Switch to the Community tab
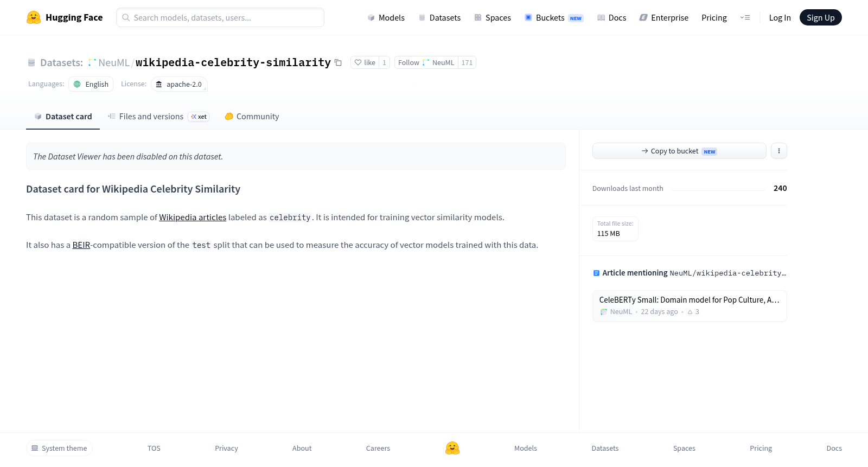This screenshot has width=868, height=467. point(252,116)
